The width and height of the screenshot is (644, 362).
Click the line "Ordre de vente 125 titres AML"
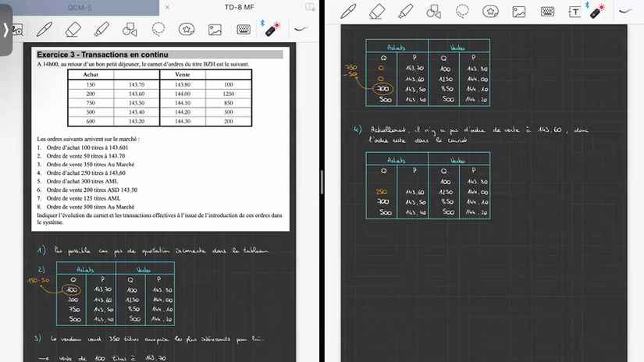click(x=84, y=198)
